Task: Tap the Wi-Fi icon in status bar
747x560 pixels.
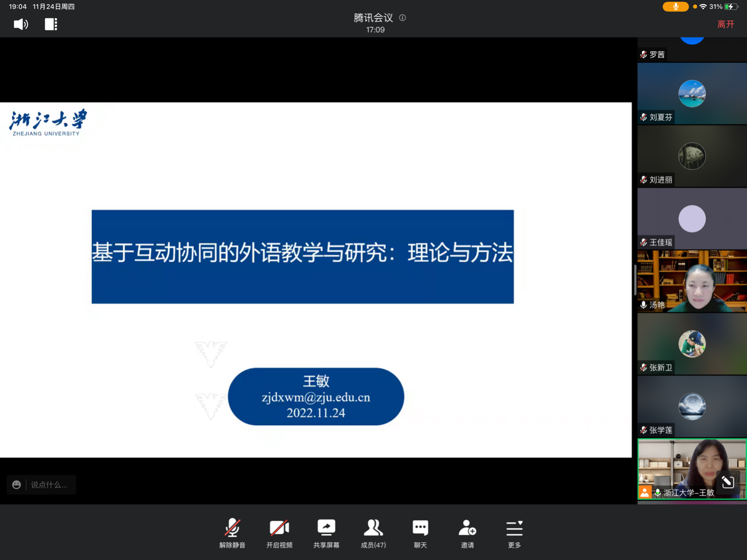Action: coord(703,7)
